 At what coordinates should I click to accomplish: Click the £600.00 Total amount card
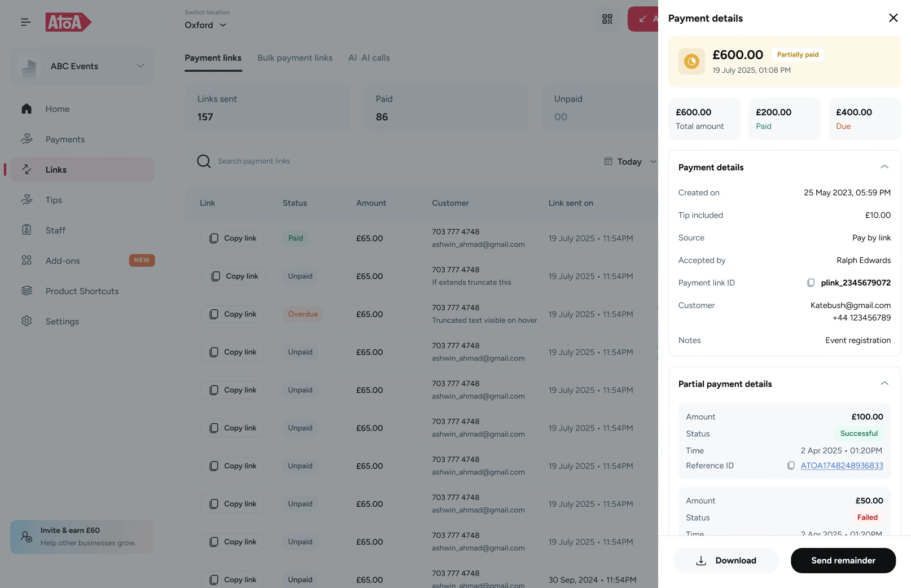704,119
